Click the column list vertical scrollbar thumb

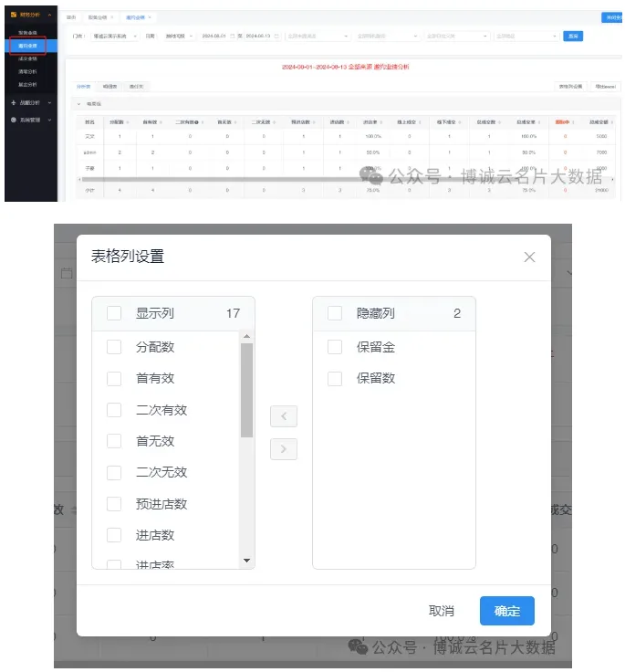point(246,393)
